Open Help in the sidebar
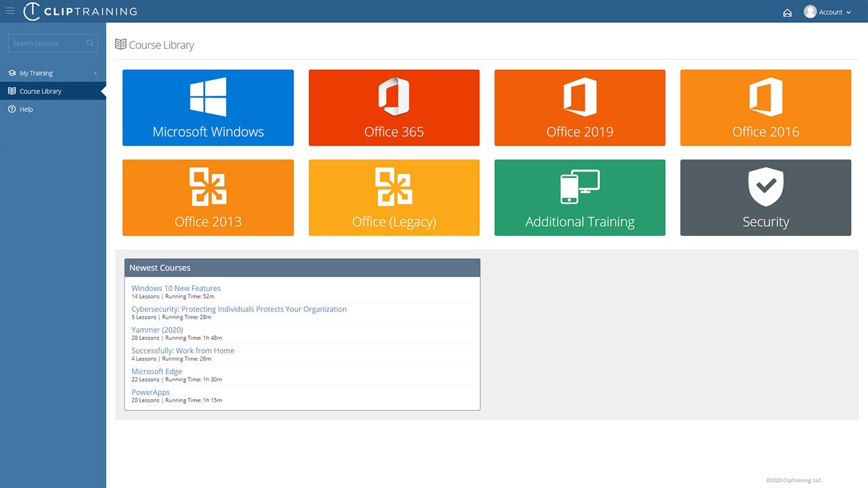This screenshot has width=868, height=488. 53,109
